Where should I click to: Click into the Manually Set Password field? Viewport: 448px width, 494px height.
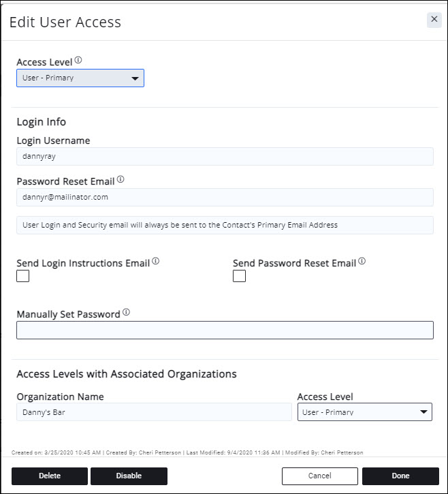coord(225,330)
